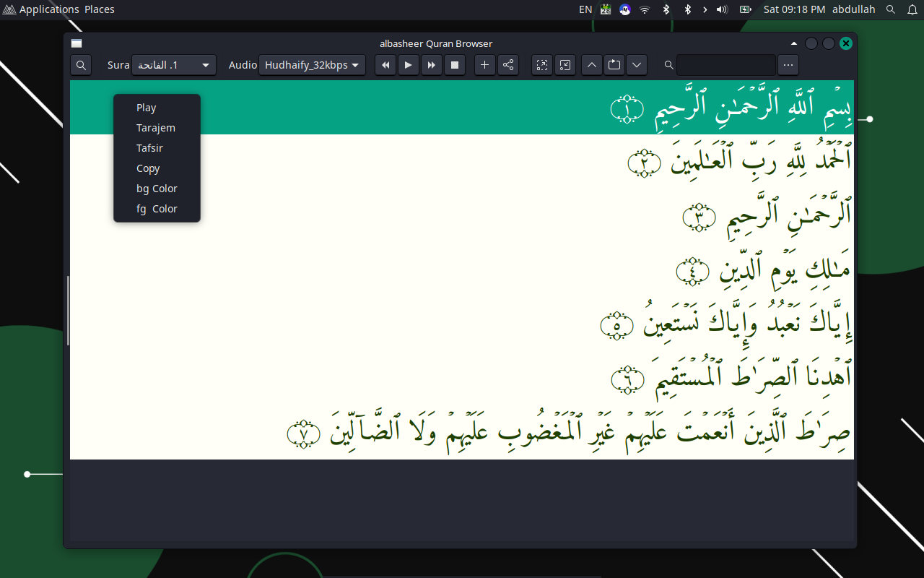
Task: Expand the Audio reciter dropdown Hudhaify_32kbps
Action: point(312,65)
